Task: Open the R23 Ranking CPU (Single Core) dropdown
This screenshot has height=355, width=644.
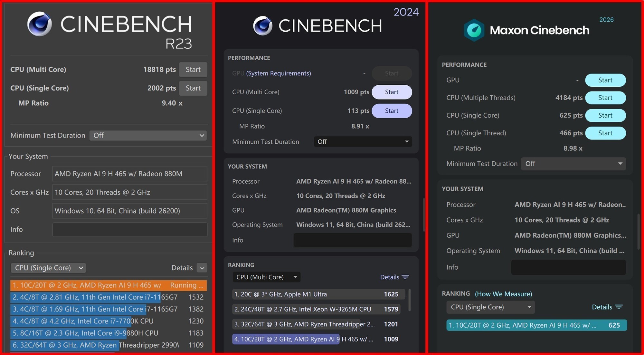Action: point(48,268)
